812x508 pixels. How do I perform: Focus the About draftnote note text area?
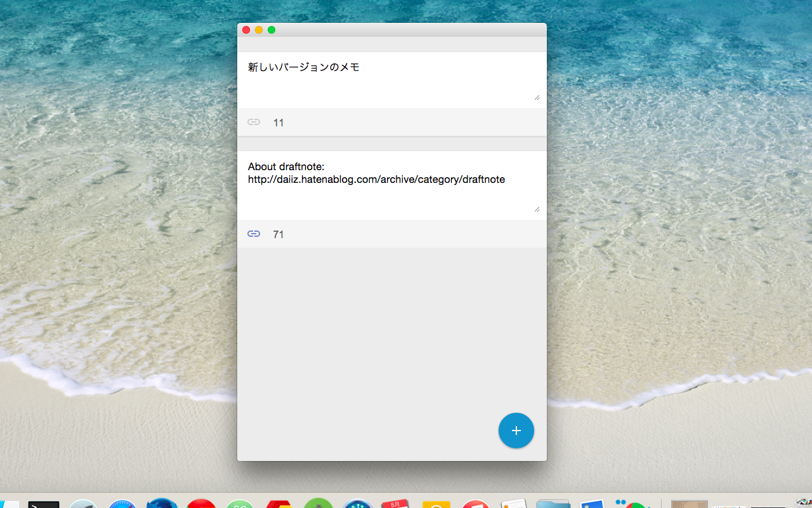pos(391,184)
